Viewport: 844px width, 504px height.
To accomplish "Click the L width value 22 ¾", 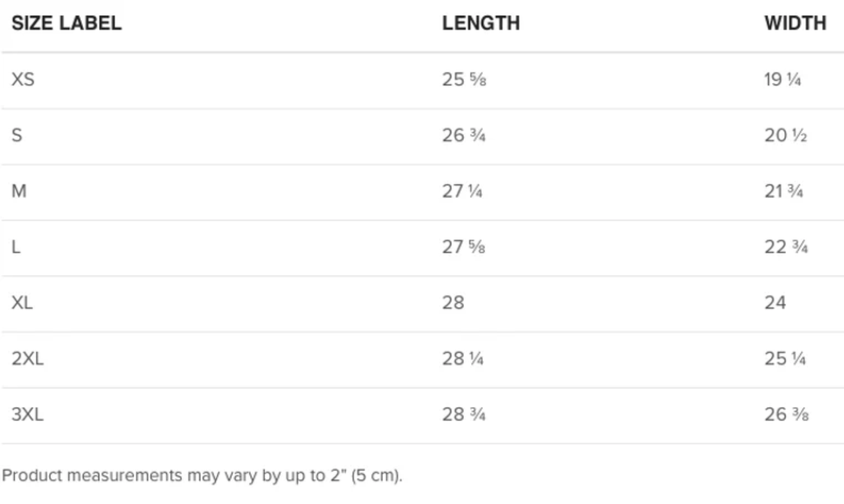I will click(786, 247).
